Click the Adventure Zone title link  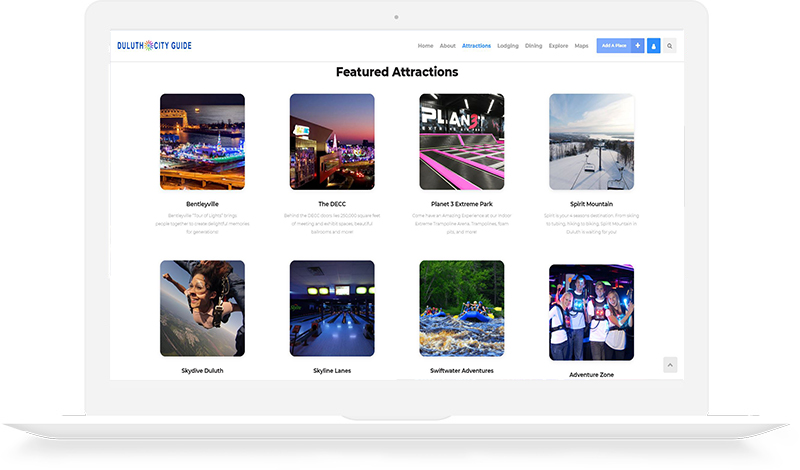coord(591,375)
